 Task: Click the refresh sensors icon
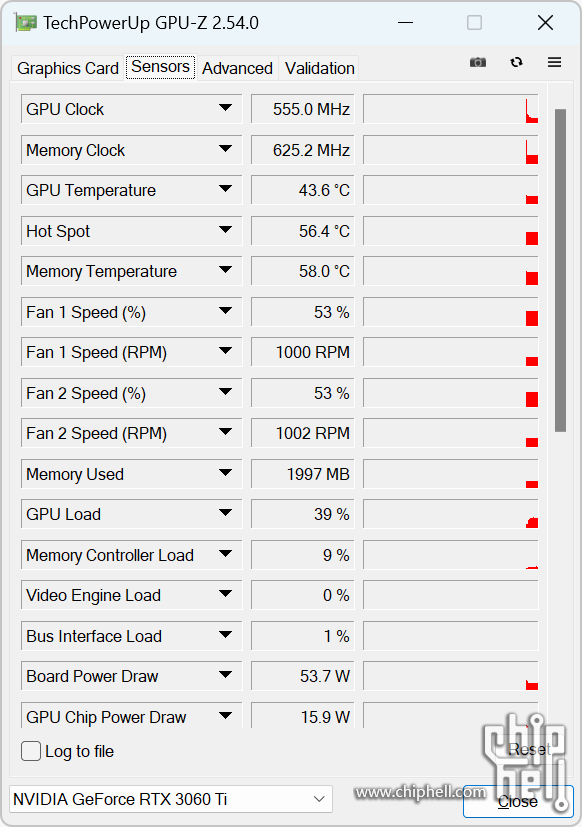[517, 62]
